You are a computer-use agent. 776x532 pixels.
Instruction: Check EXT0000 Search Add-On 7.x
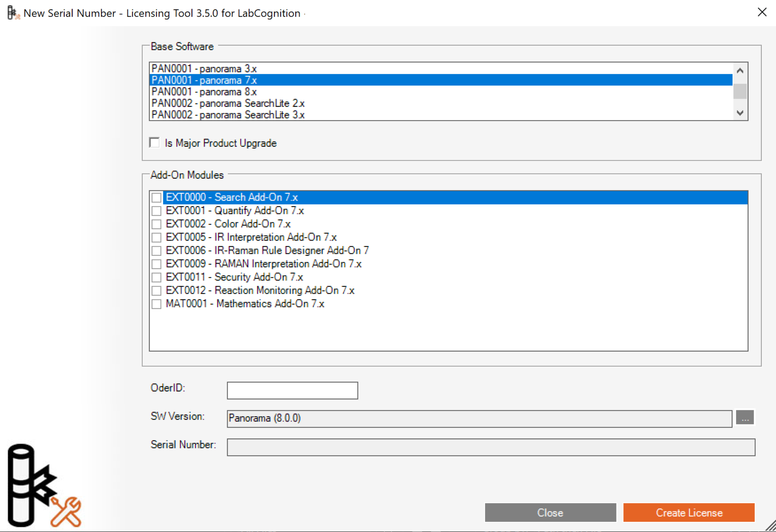(x=156, y=197)
